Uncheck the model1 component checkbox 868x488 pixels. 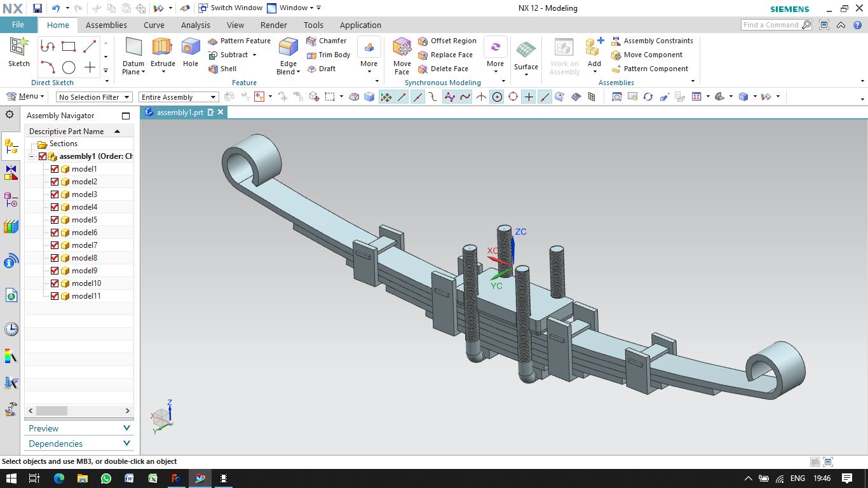tap(54, 169)
